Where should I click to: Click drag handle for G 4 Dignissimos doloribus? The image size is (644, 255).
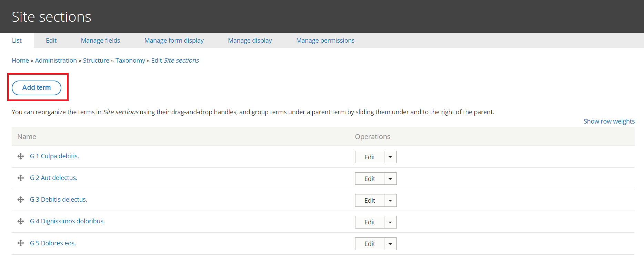pos(21,221)
